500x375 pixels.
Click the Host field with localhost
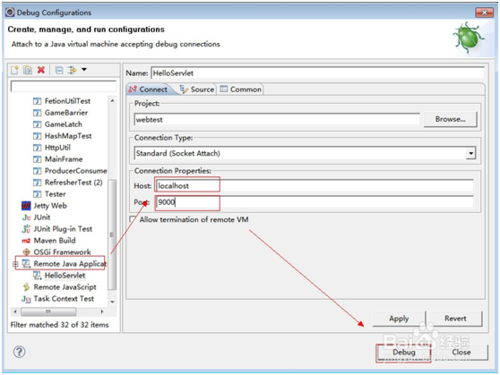tap(314, 186)
